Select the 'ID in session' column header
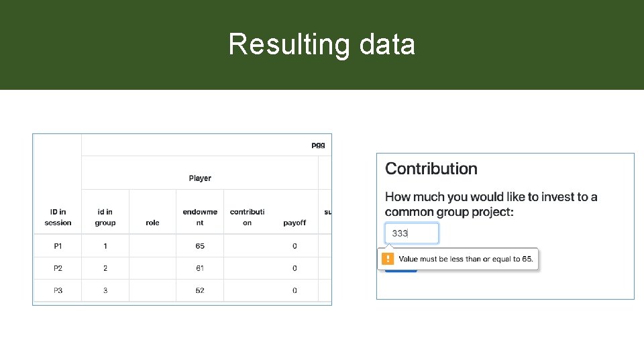 coord(58,217)
